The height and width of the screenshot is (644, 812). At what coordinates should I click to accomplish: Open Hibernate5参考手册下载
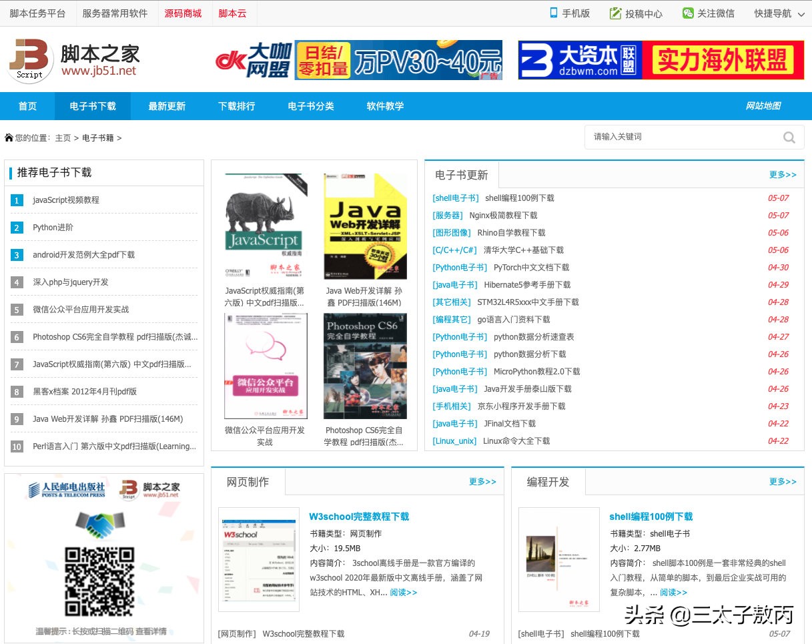click(x=527, y=285)
